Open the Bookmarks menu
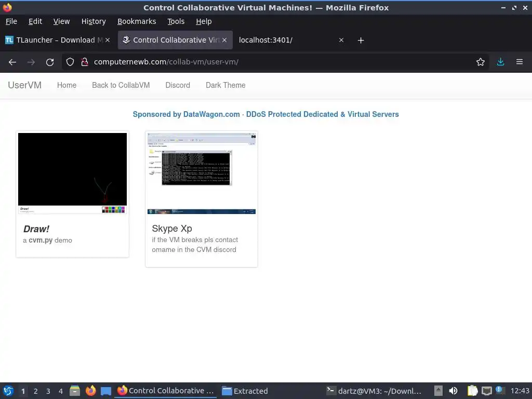The height and width of the screenshot is (399, 532). click(x=137, y=21)
